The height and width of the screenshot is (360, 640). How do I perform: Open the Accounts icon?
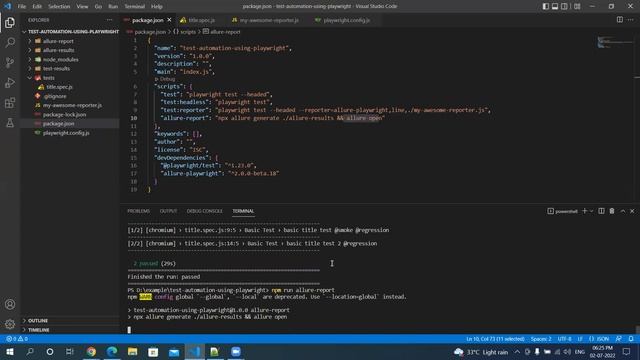point(10,304)
